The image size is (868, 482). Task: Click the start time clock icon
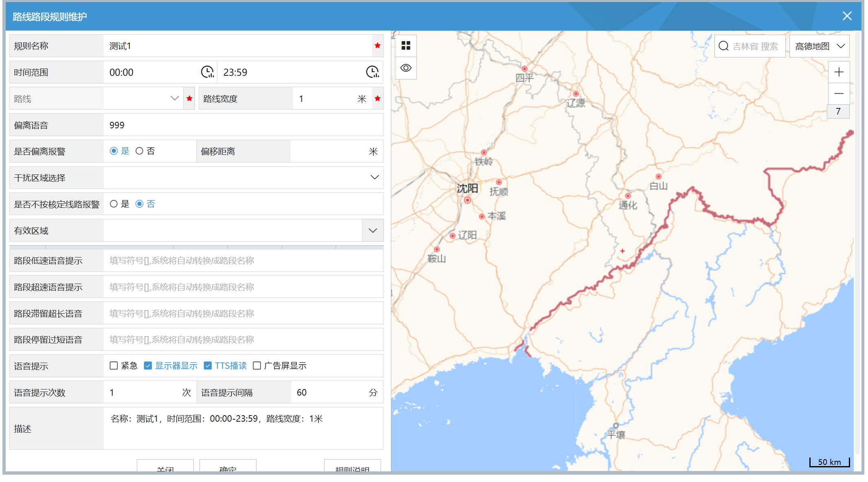tap(207, 72)
